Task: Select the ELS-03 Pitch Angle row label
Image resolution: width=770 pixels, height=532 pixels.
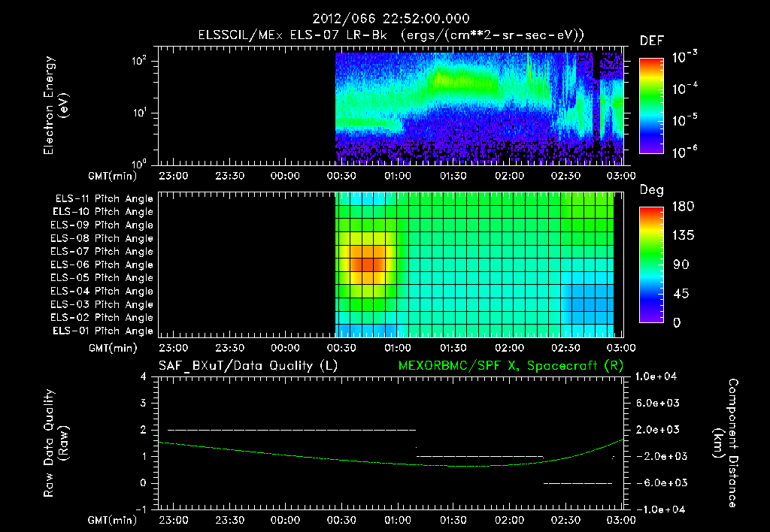Action: pyautogui.click(x=102, y=305)
